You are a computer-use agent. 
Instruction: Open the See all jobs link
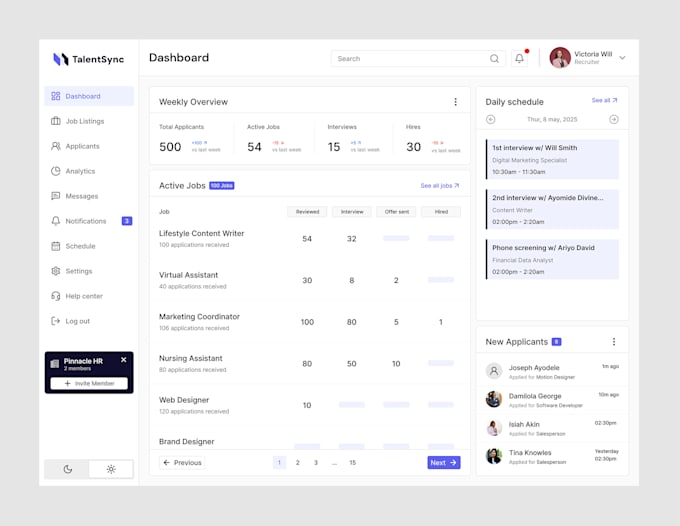click(x=439, y=186)
